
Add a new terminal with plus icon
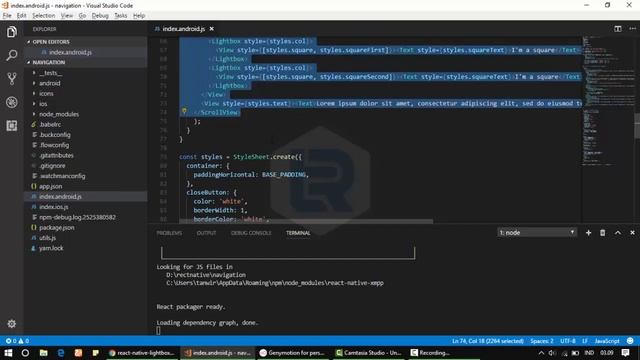pos(588,233)
